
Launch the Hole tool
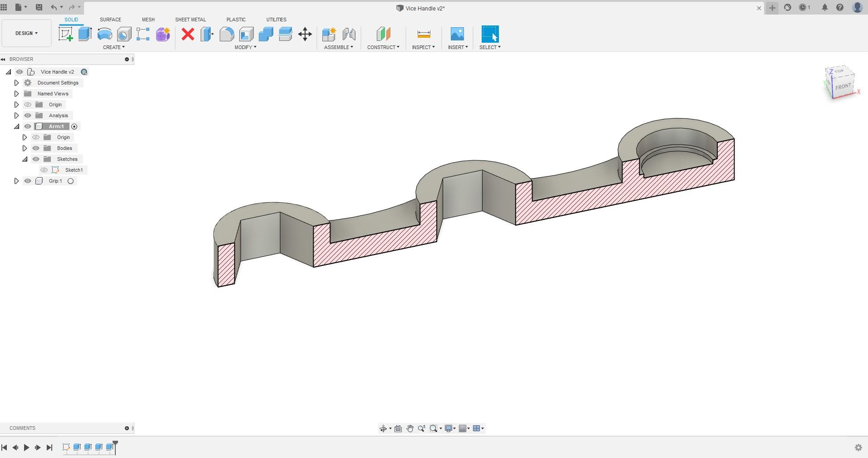click(123, 34)
